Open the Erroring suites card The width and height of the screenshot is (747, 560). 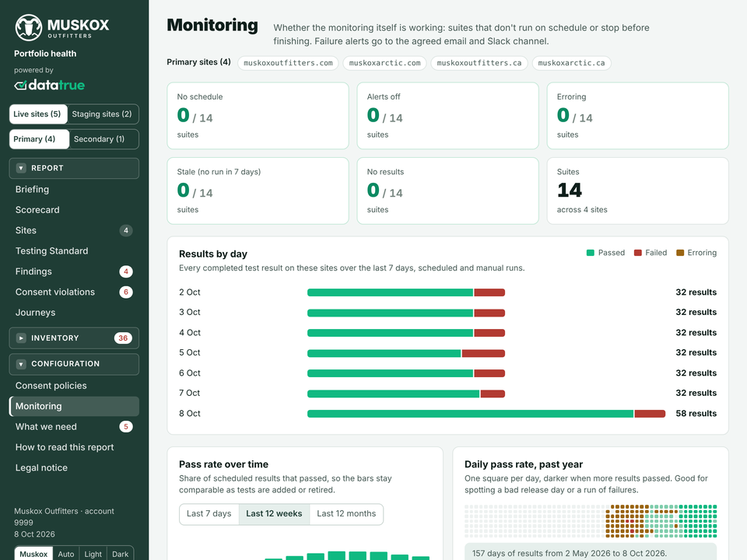[x=638, y=116]
